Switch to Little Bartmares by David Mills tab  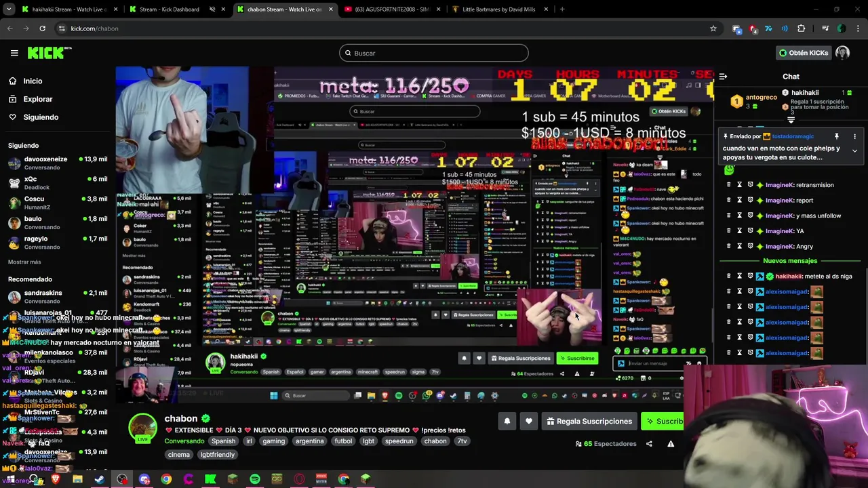498,9
